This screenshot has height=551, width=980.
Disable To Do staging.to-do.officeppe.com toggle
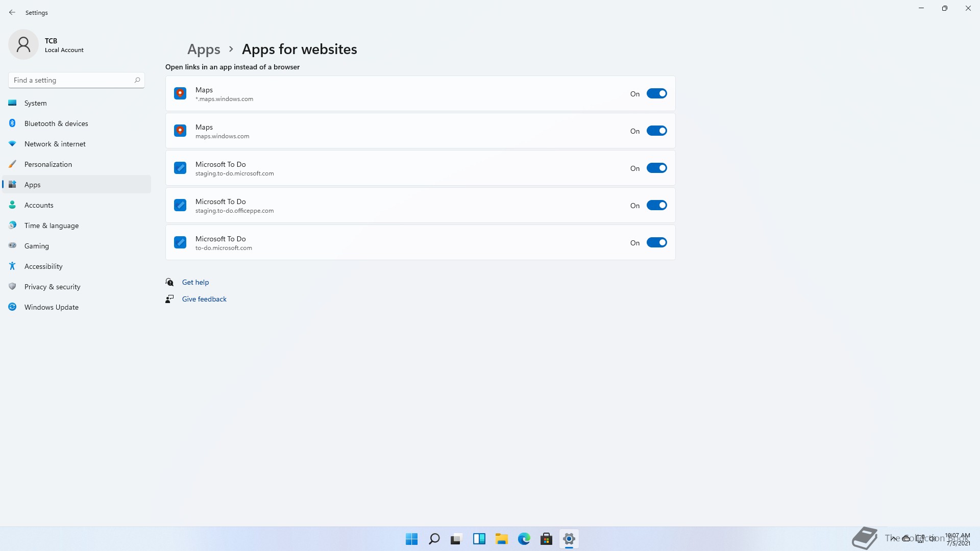(656, 205)
